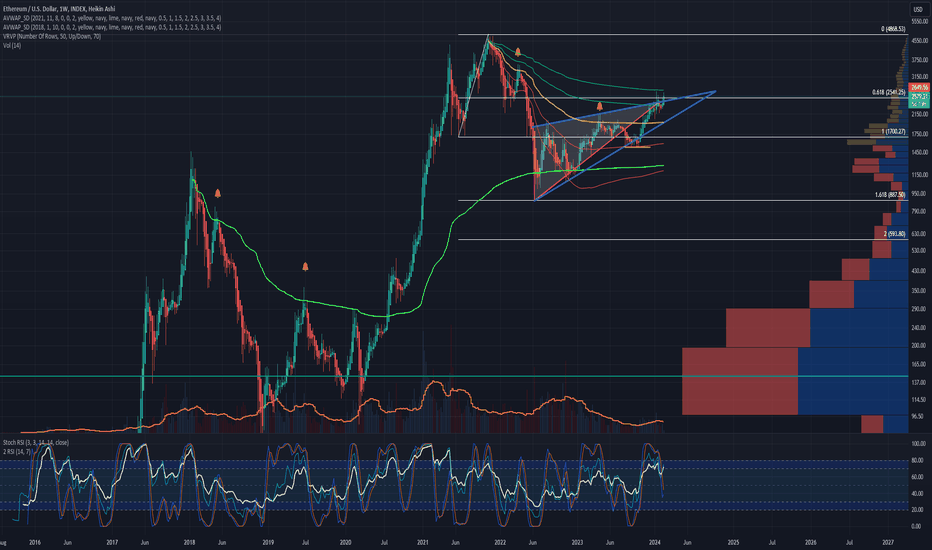932x550 pixels.
Task: Click the red 2649.56 price label
Action: pos(919,87)
